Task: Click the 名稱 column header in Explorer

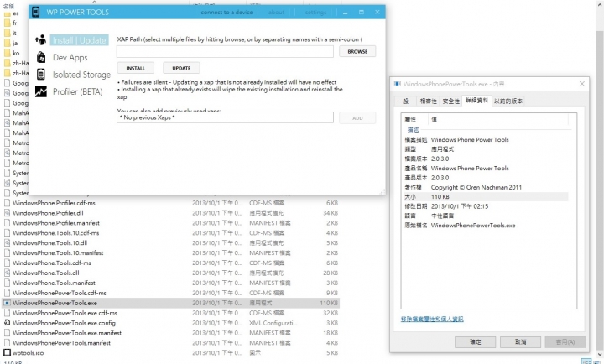Action: pyautogui.click(x=8, y=6)
